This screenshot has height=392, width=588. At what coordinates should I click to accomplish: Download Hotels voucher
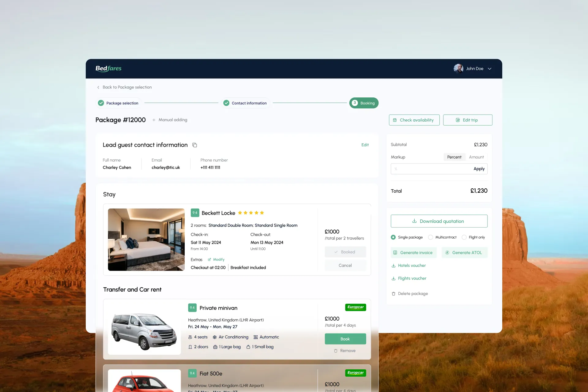pyautogui.click(x=409, y=266)
